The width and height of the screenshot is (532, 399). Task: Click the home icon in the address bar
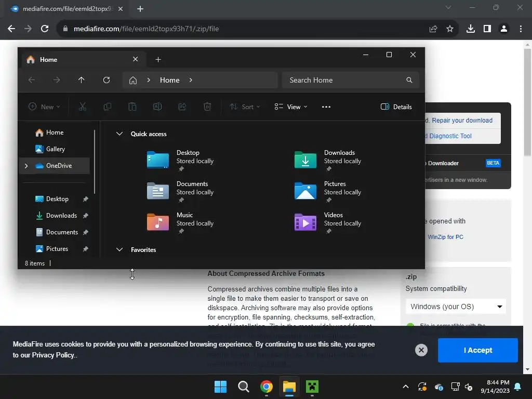tap(133, 81)
